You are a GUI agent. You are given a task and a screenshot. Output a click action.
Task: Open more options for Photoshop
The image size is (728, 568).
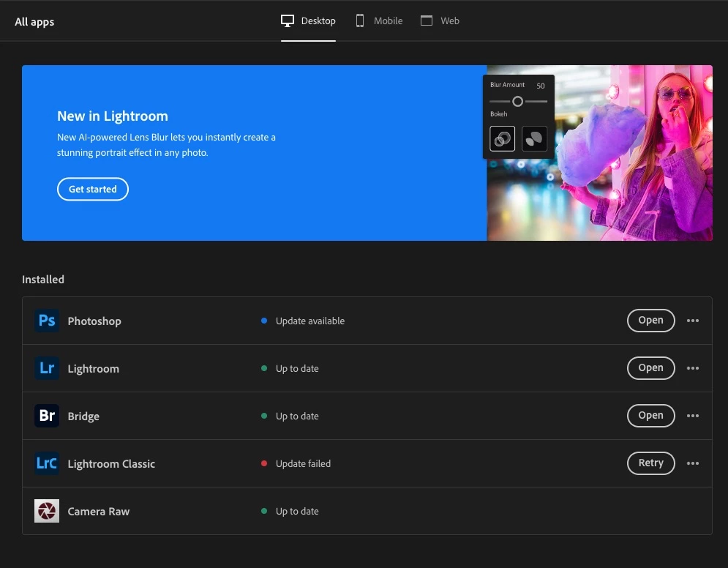(x=693, y=321)
